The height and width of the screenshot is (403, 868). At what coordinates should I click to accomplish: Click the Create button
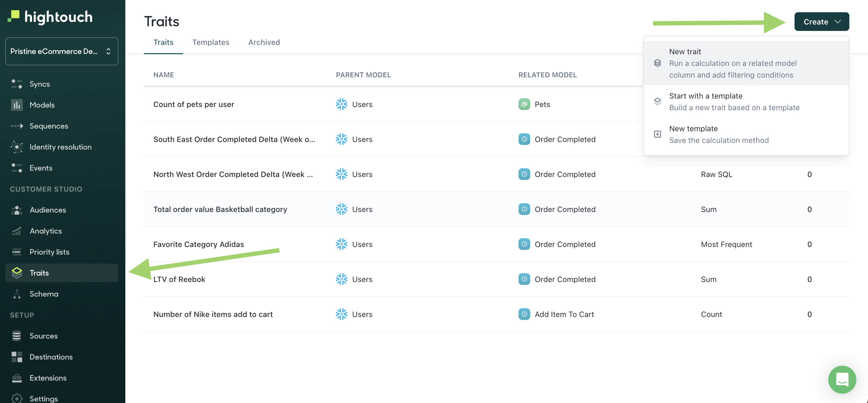(821, 21)
